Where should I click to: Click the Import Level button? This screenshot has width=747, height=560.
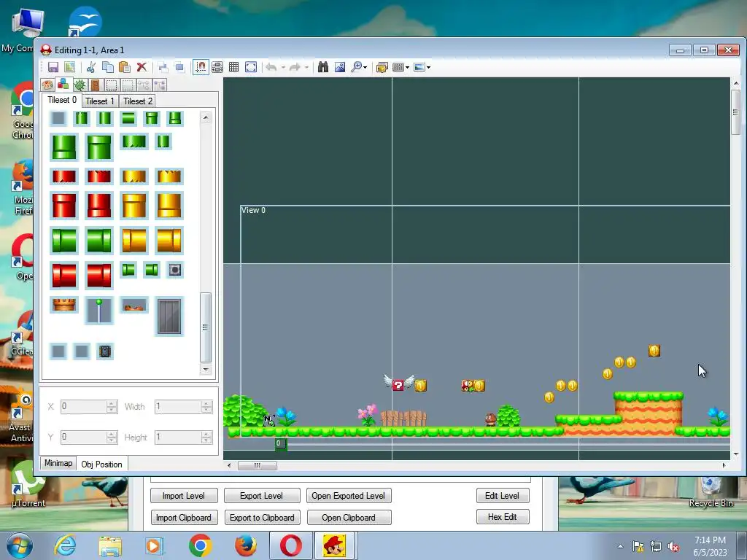click(x=183, y=496)
